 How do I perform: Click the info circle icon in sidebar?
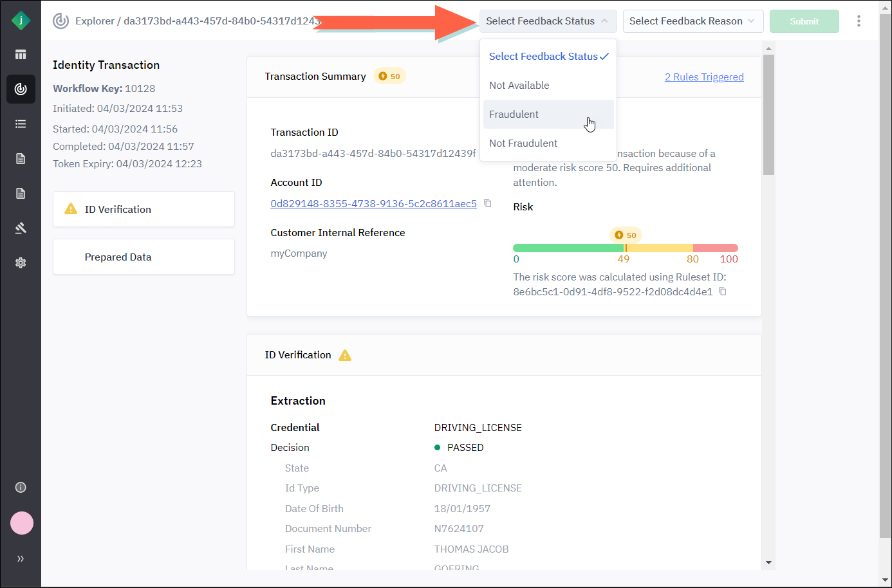21,487
